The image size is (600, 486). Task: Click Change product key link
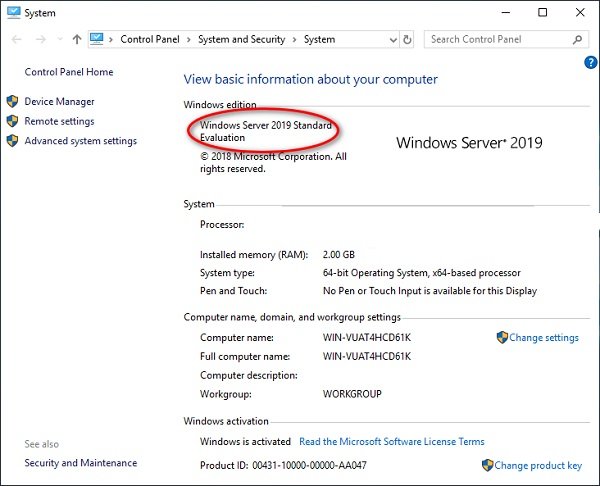[538, 465]
